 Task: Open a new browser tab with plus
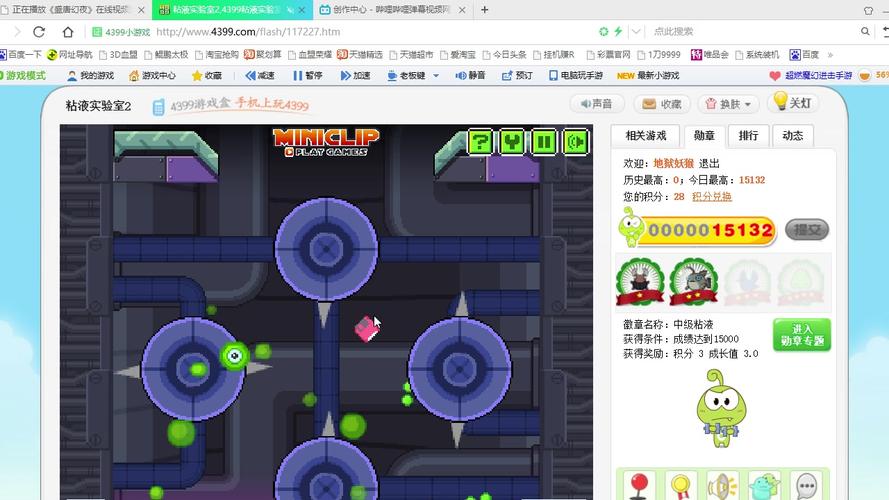click(x=484, y=10)
